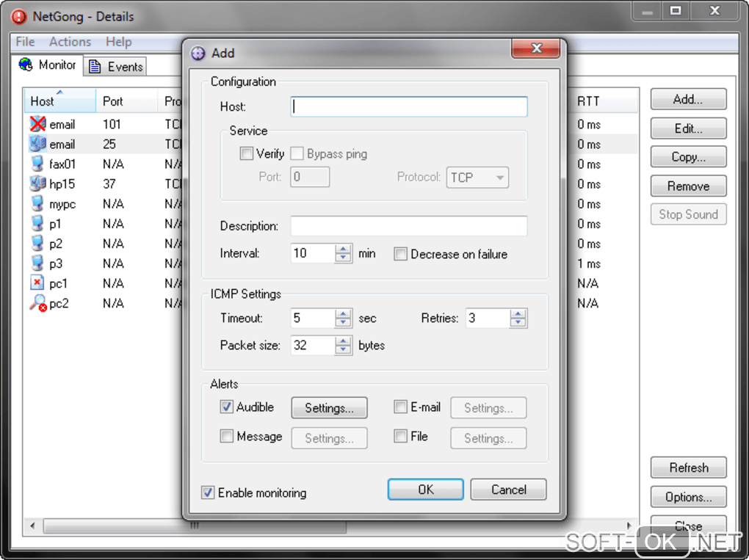This screenshot has width=749, height=560.
Task: Increase the Retries value with up arrow
Action: [518, 313]
